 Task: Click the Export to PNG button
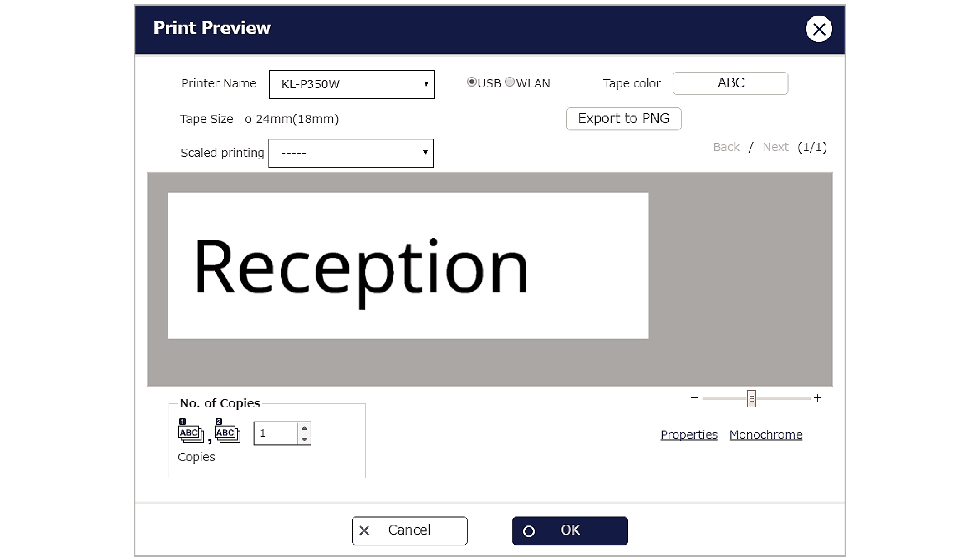coord(623,119)
